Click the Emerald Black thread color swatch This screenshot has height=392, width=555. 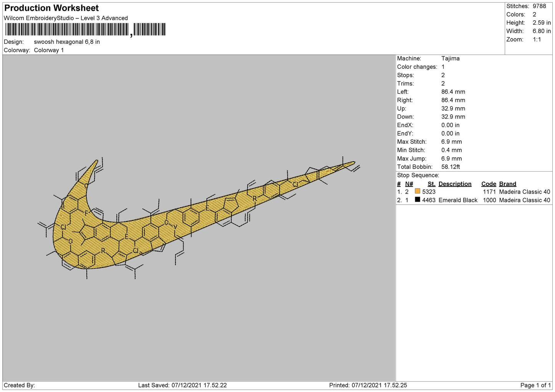click(417, 200)
